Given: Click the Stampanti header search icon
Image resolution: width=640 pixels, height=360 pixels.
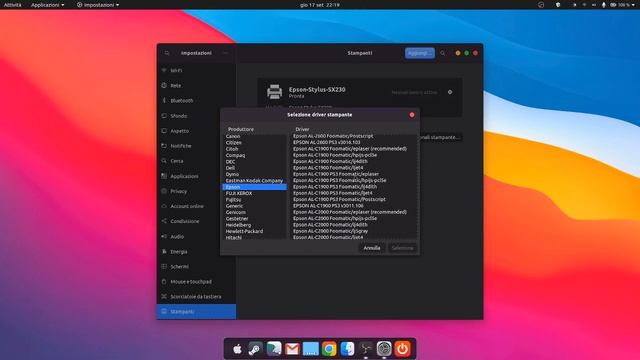Looking at the screenshot, I should pyautogui.click(x=443, y=53).
